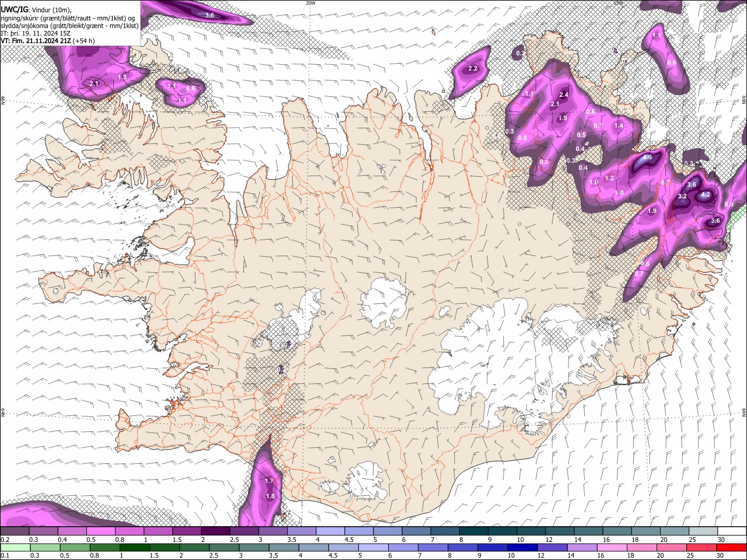Click the '1.7' precipitation value near the south coast
This screenshot has height=560, width=747.
(x=269, y=481)
